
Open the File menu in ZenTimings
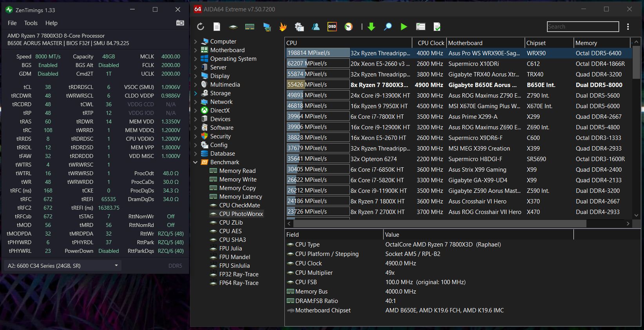(x=12, y=23)
